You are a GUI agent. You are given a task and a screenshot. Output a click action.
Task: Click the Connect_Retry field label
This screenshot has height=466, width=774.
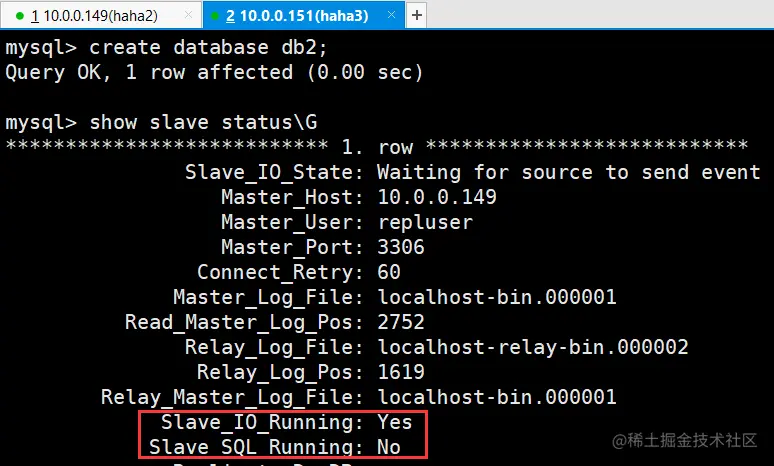tap(280, 272)
